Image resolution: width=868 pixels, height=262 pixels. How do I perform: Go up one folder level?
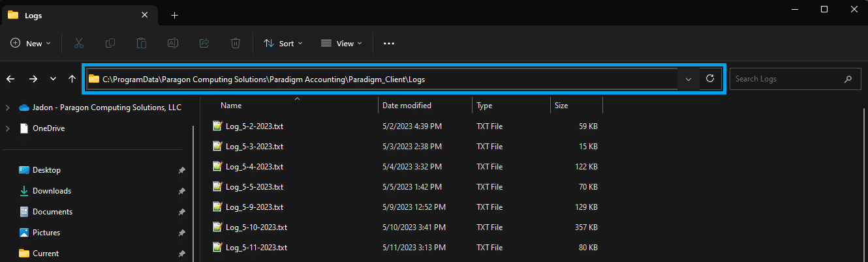[72, 79]
